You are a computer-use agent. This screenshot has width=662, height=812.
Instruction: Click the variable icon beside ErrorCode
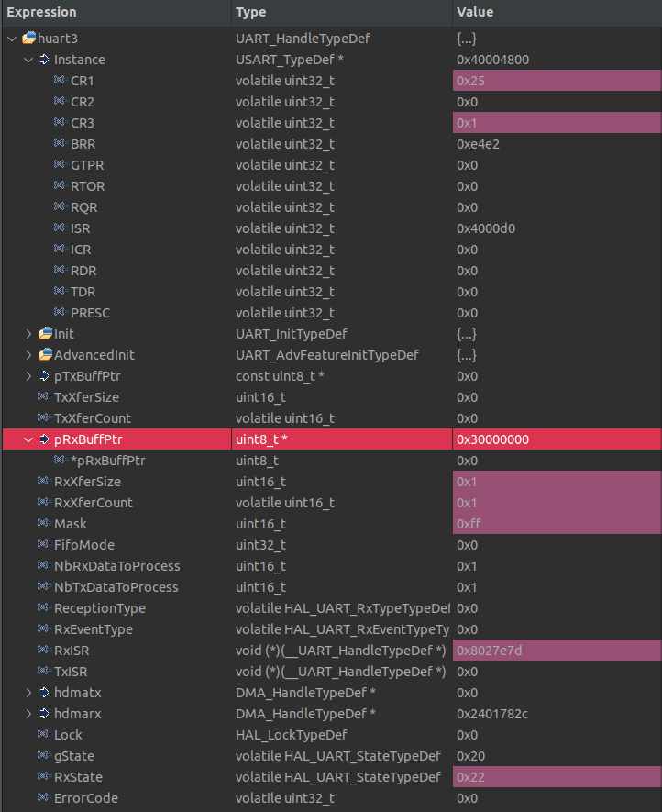43,798
